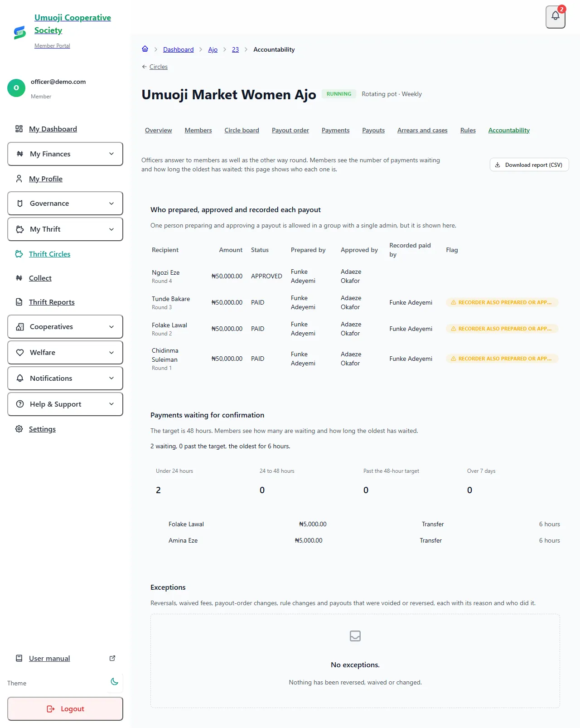Screen dimensions: 580x728
Task: Expand the Welfare menu
Action: tap(65, 352)
